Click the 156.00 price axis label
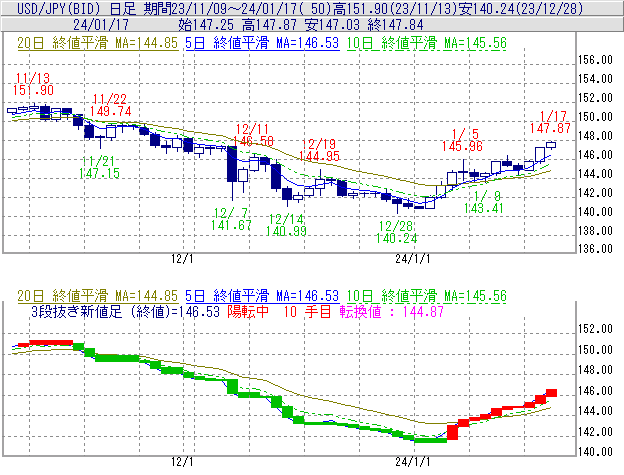Viewport: 624px width, 475px height. point(595,60)
